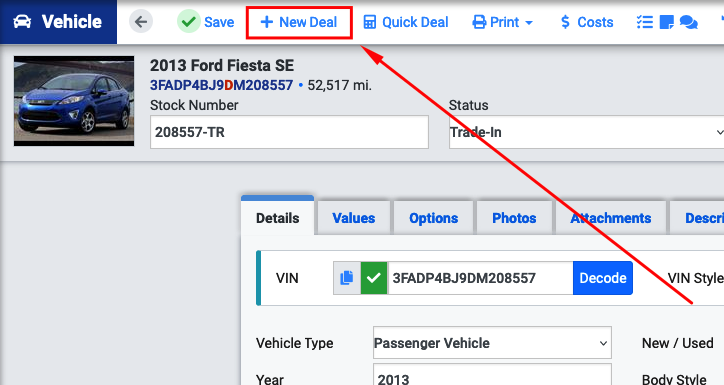Edit the Stock Number field
Viewport: 724px width, 385px height.
(x=289, y=132)
